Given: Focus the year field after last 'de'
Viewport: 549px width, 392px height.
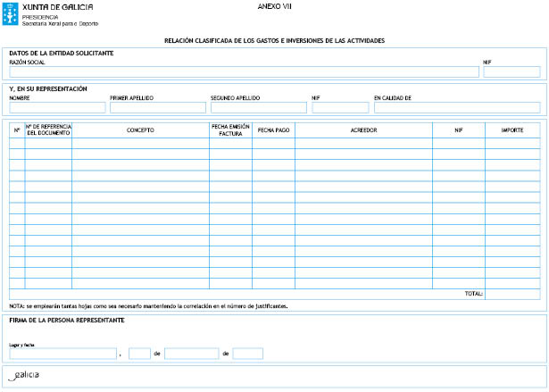Looking at the screenshot, I should click(x=247, y=354).
